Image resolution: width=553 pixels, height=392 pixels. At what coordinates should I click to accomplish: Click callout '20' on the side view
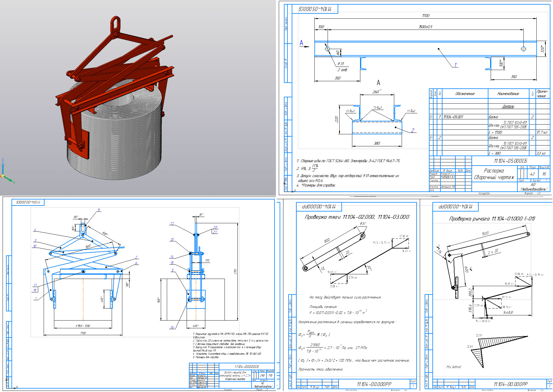point(215,227)
